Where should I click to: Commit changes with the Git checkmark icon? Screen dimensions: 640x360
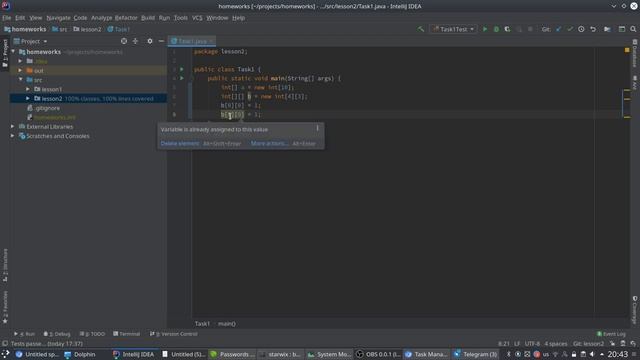point(570,29)
